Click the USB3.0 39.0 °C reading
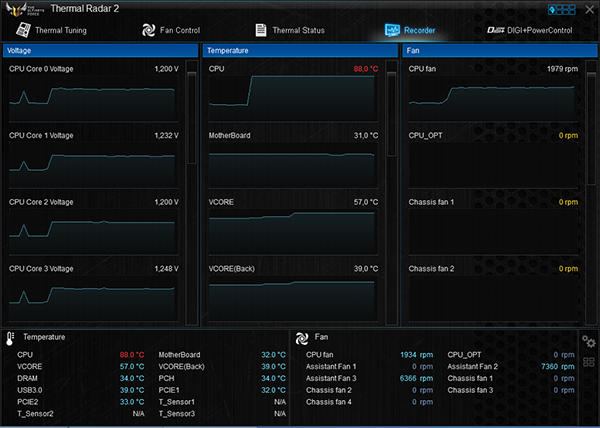This screenshot has width=600, height=428. click(132, 390)
